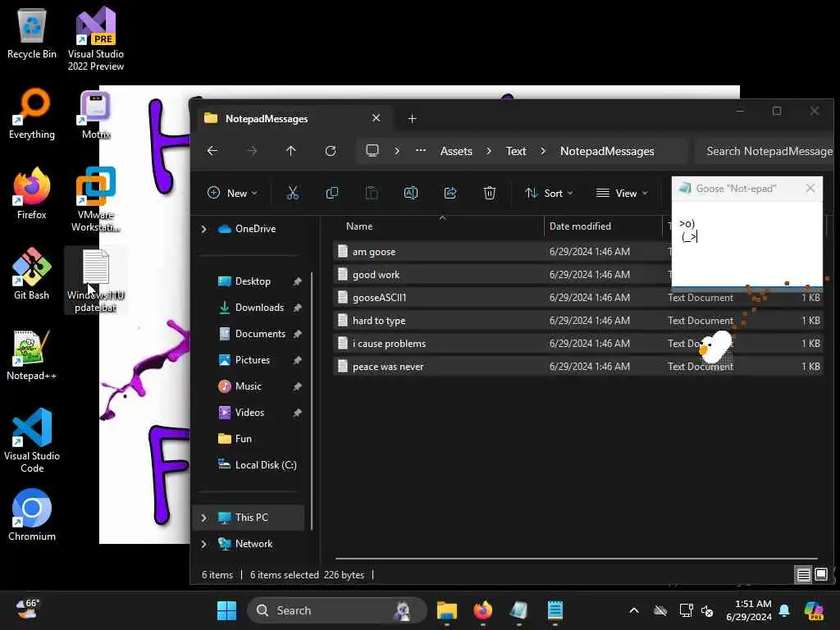Click NotepadMessages in breadcrumb path

607,151
